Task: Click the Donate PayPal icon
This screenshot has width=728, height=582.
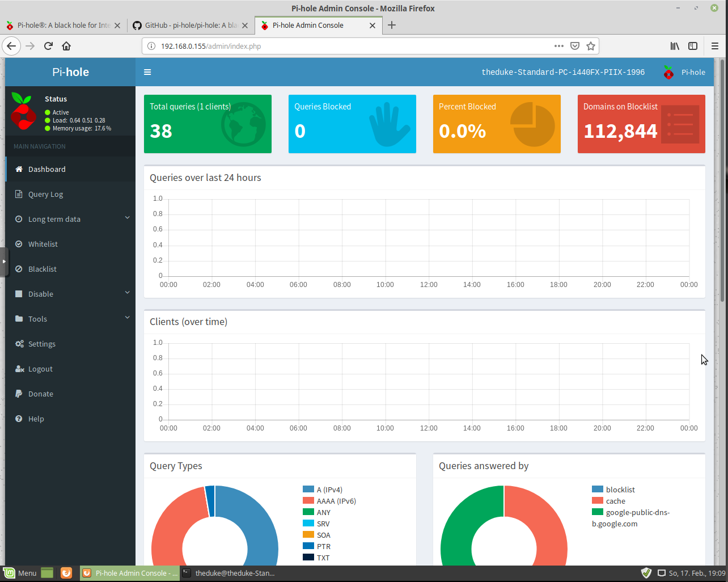Action: pos(19,394)
